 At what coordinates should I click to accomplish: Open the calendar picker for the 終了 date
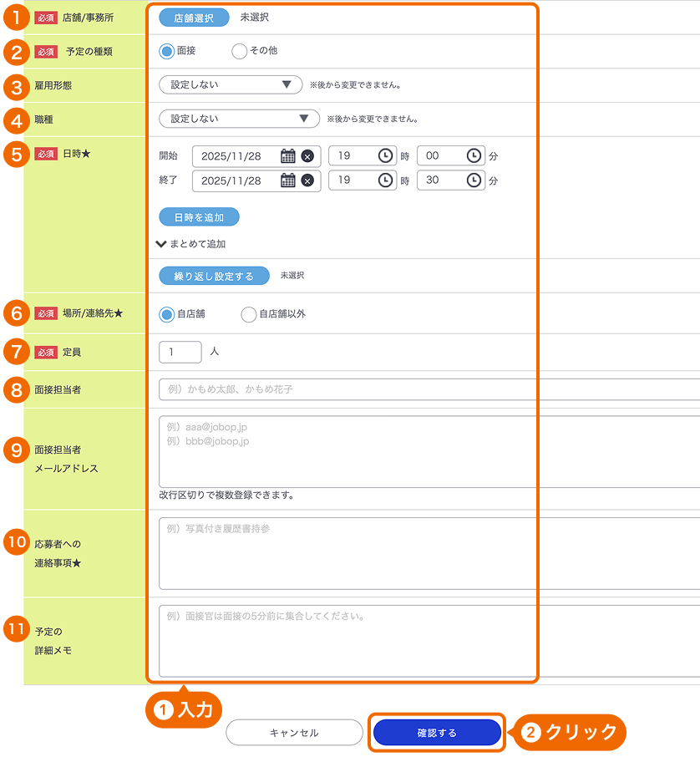[287, 180]
